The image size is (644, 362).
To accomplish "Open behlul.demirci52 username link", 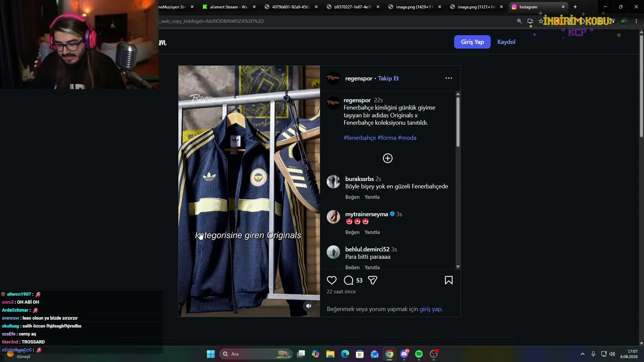I will (x=367, y=249).
